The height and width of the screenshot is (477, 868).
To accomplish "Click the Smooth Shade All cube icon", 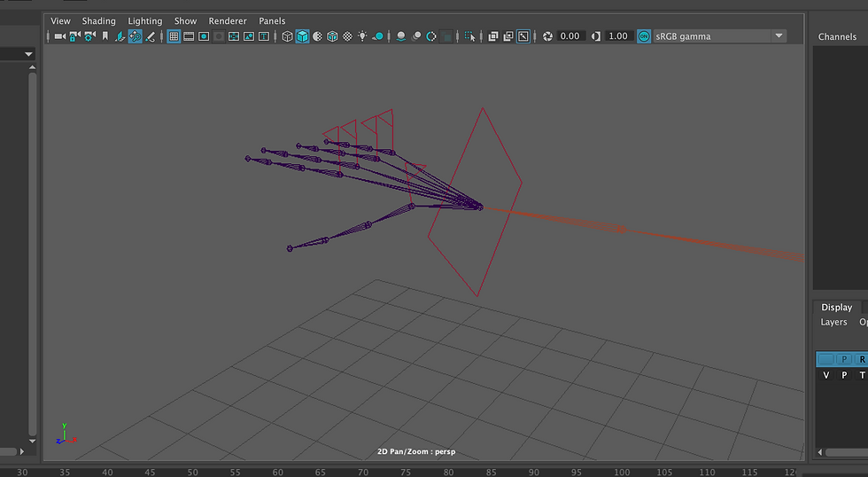I will click(302, 36).
